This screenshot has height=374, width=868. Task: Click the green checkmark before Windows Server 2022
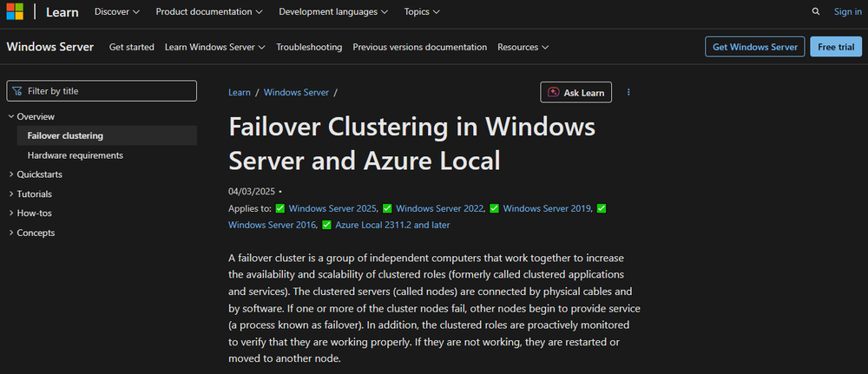pos(387,208)
